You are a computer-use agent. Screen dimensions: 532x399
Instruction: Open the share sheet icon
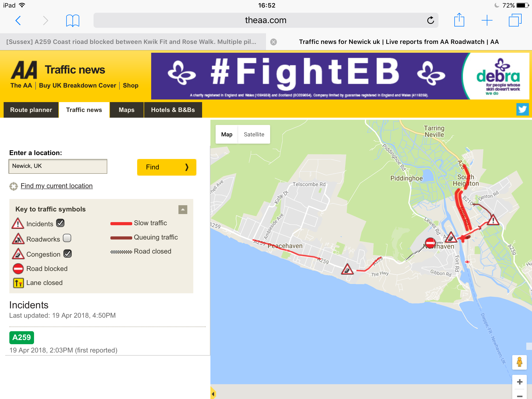point(459,20)
